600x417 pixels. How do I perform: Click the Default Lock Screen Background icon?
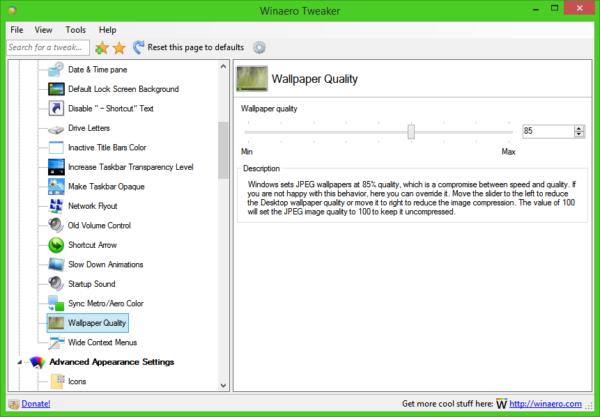point(56,89)
